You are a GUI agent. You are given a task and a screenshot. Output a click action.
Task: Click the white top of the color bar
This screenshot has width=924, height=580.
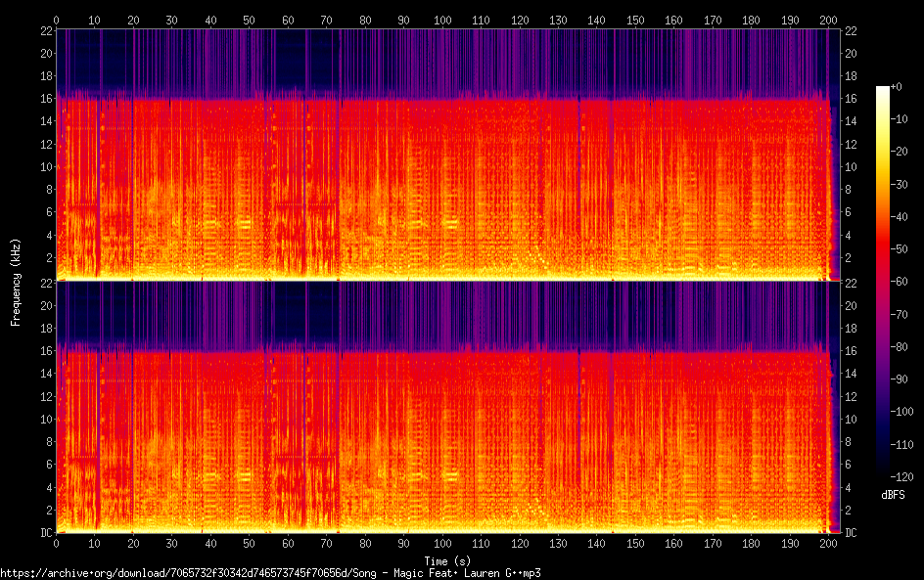tap(883, 91)
